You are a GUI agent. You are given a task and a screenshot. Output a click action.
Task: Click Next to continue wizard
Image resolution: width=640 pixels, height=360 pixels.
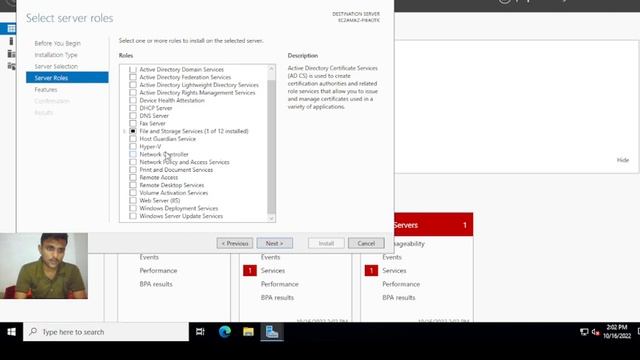coord(274,243)
